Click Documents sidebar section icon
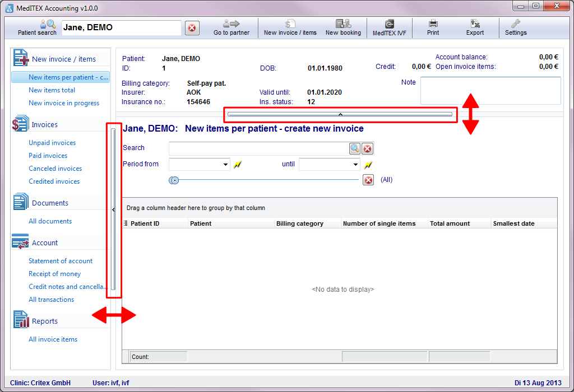 coord(21,202)
